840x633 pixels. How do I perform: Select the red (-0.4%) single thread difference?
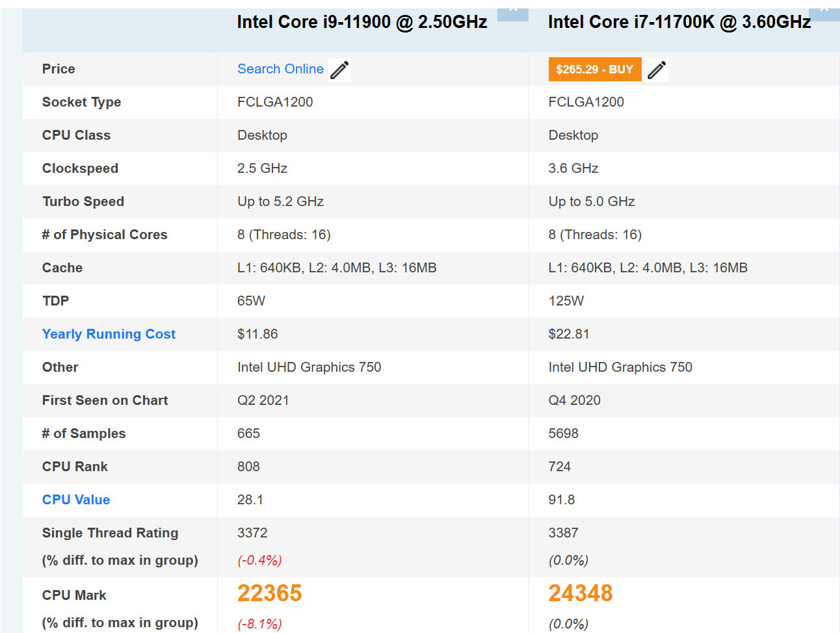[x=259, y=560]
